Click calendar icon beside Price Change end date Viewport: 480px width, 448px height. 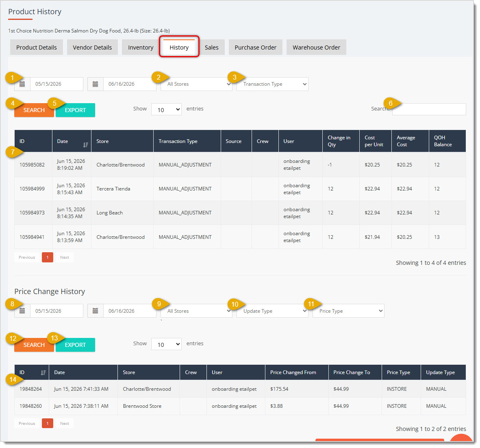pos(95,311)
